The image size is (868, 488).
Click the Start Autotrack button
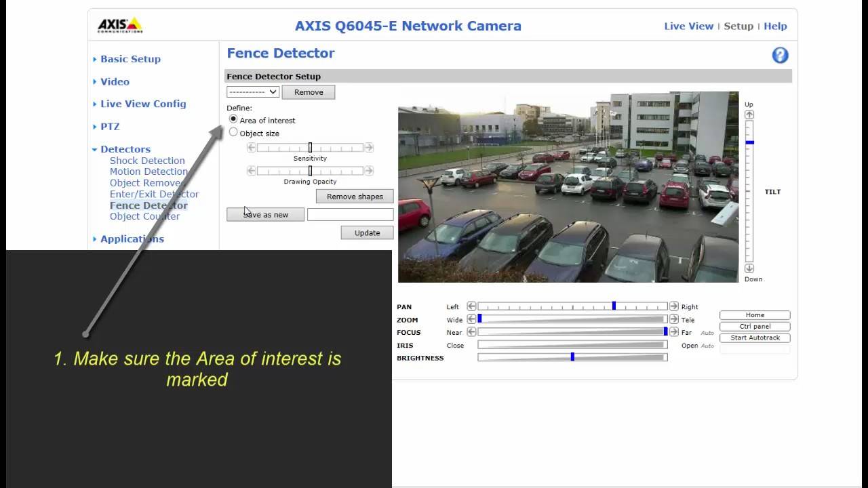click(x=755, y=338)
